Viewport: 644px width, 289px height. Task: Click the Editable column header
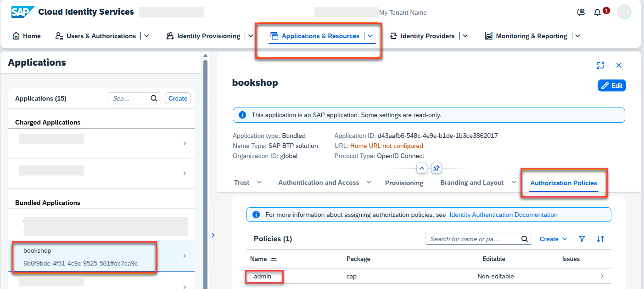click(494, 259)
